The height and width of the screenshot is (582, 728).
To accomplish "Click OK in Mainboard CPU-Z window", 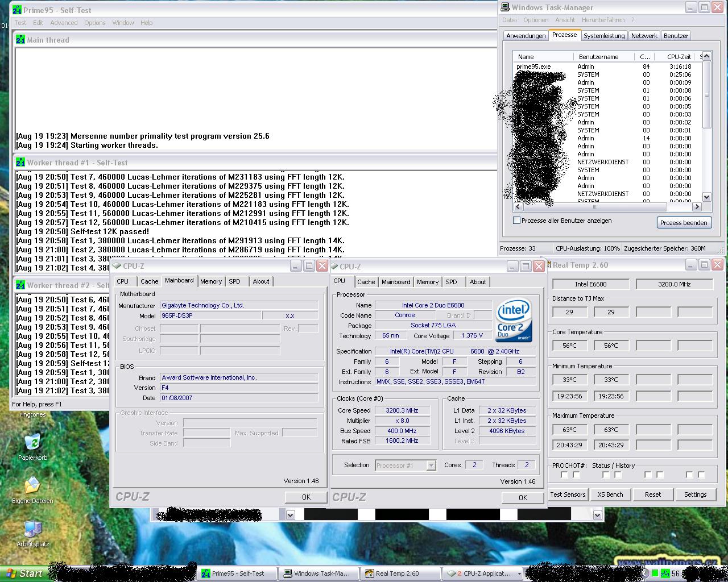I will pyautogui.click(x=306, y=497).
